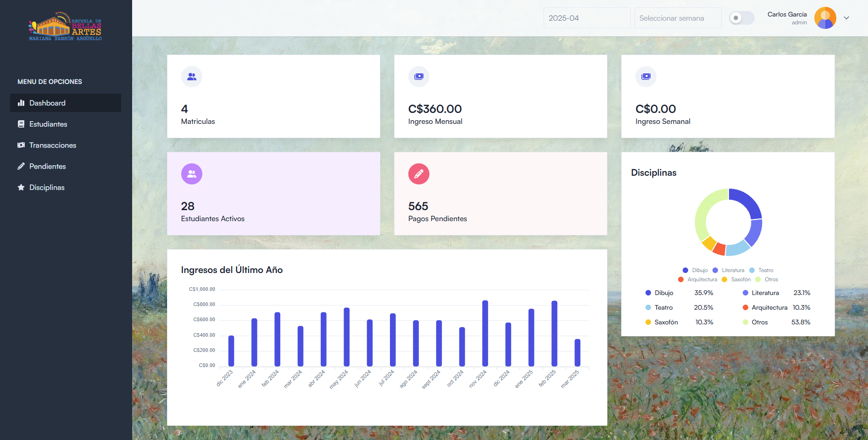
Task: Click the Ingreso Mensual money icon
Action: [x=419, y=77]
